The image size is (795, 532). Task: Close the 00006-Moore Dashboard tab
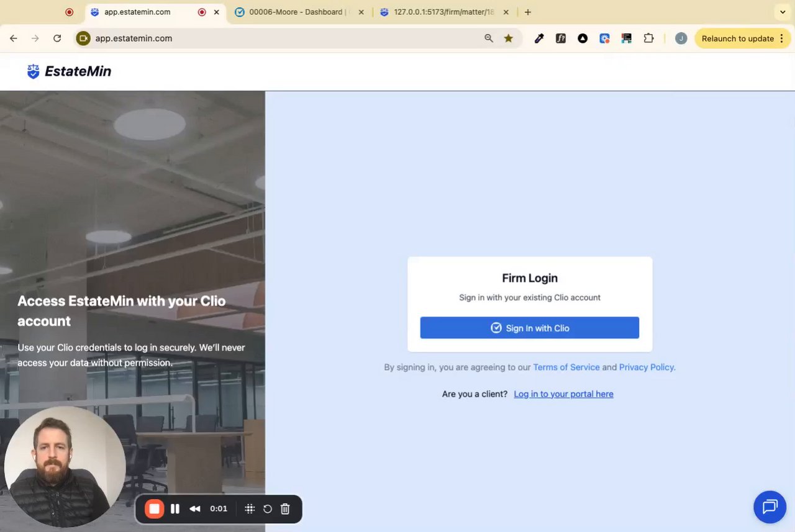click(x=361, y=12)
